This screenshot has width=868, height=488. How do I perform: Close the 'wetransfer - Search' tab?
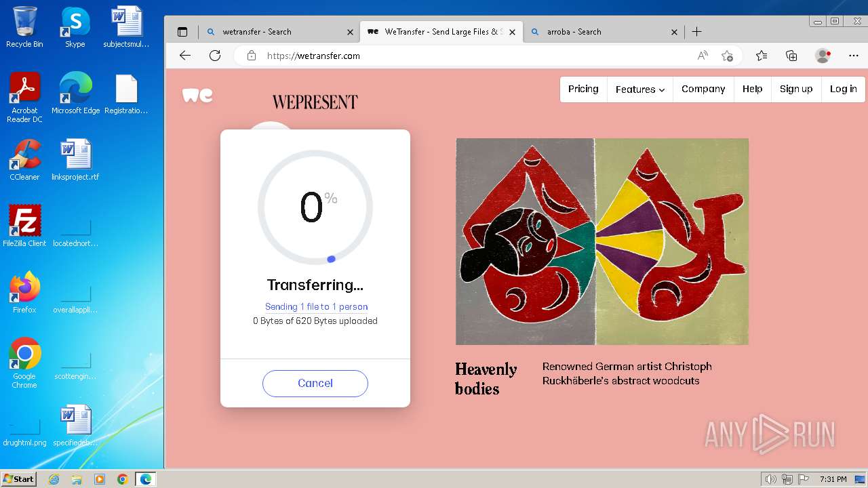pos(350,32)
